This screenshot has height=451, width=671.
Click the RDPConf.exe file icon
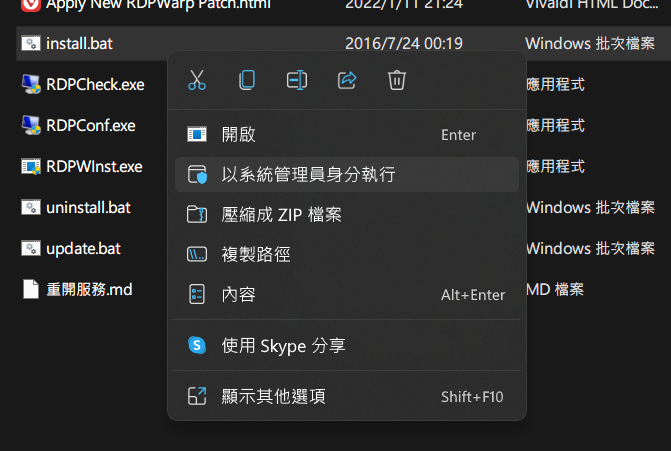click(31, 125)
